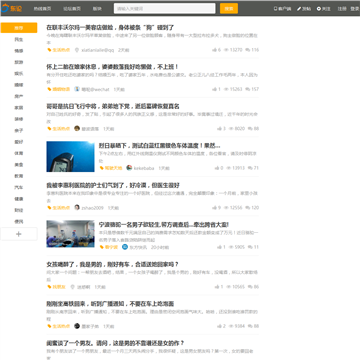Click the blue avatar on 5905-view post
The image size is (360, 360).
point(125,247)
